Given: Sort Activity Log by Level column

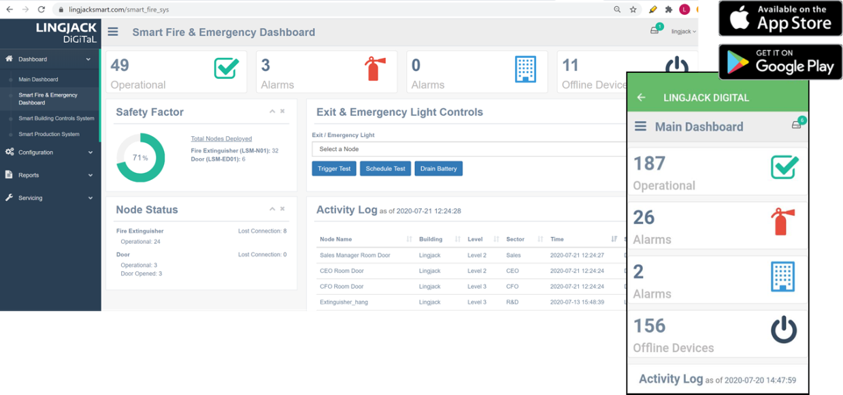Looking at the screenshot, I should (x=483, y=239).
